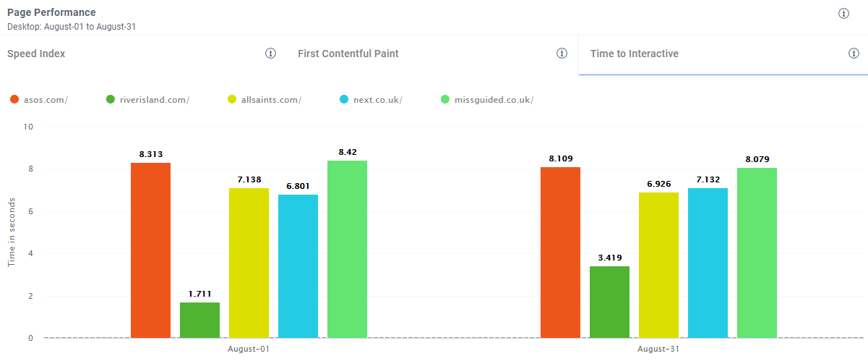Click the light green missguided.co.uk legend dot
Viewport: 868px width, 364px height.
(444, 100)
